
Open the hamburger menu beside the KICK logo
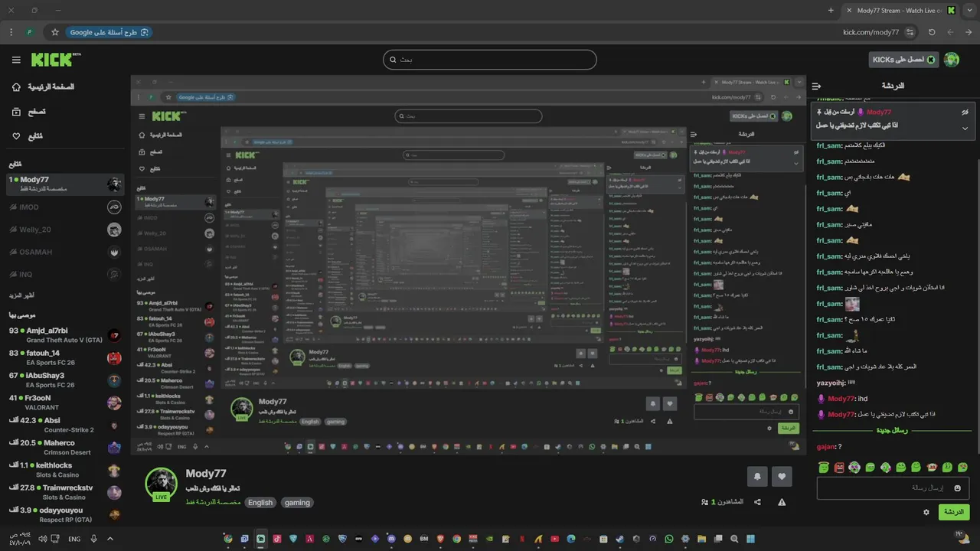coord(16,60)
